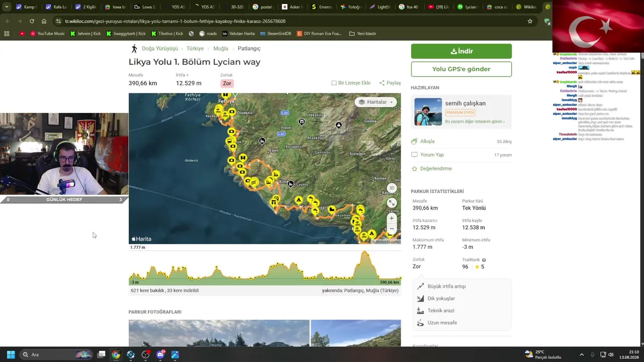Go to Türkiye breadcrumb
This screenshot has height=362, width=644.
(195, 48)
